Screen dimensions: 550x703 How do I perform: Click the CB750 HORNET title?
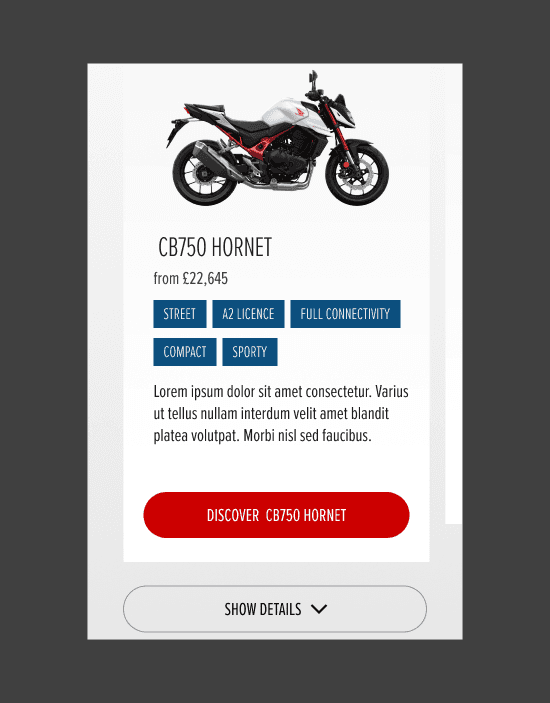tap(215, 247)
